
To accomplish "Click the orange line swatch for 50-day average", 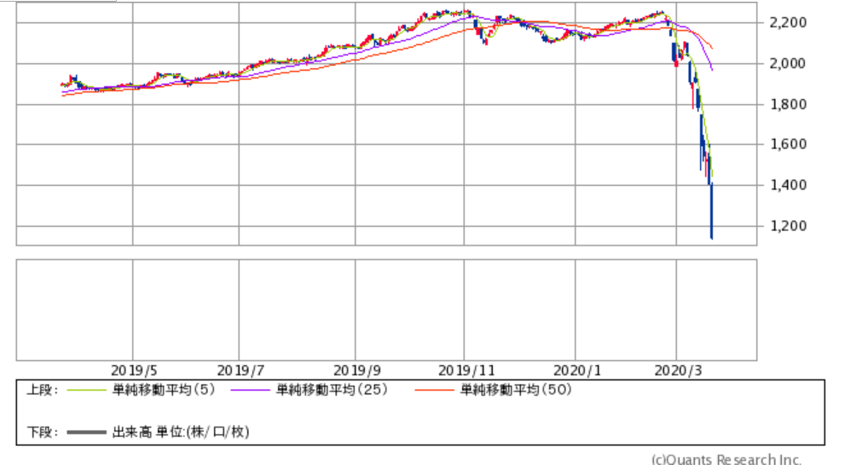I will coord(434,391).
